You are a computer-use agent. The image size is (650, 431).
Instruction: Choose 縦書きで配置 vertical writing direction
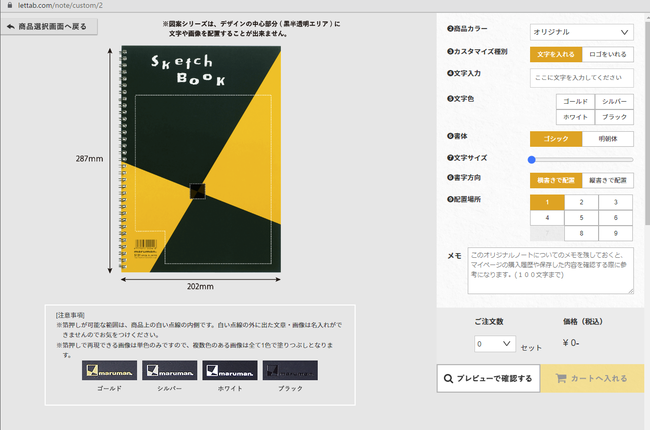[607, 180]
